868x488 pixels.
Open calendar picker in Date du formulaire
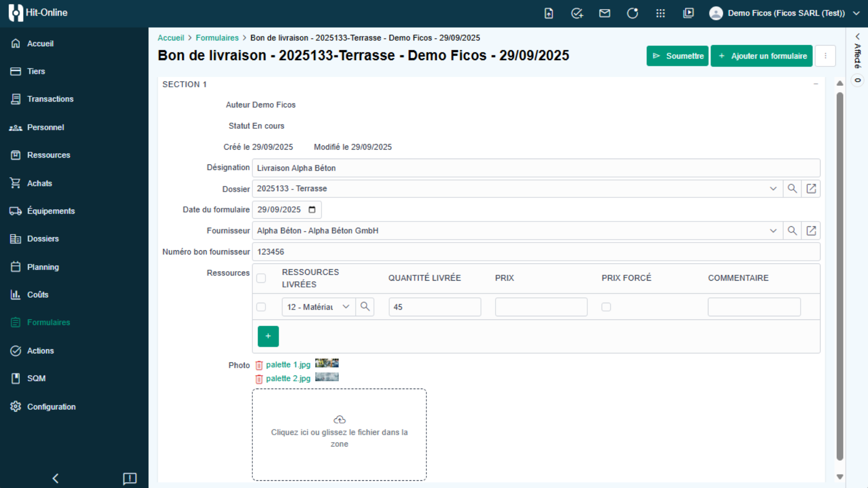tap(312, 210)
